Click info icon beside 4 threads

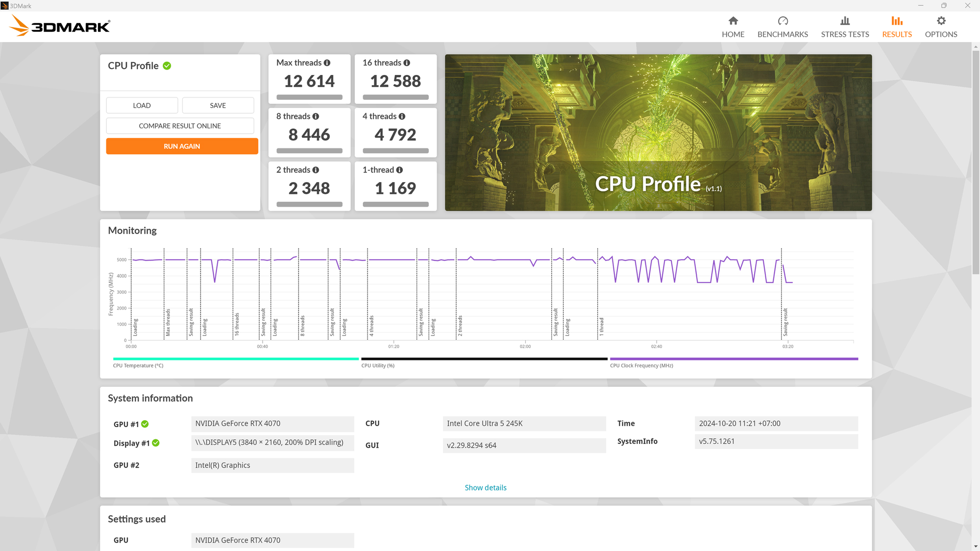click(402, 117)
